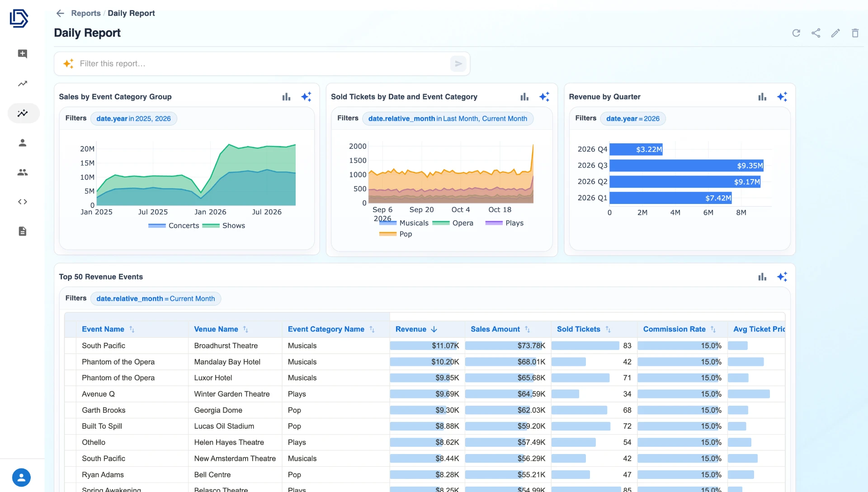
Task: Click the date.year = 2026 filter chip
Action: (632, 118)
